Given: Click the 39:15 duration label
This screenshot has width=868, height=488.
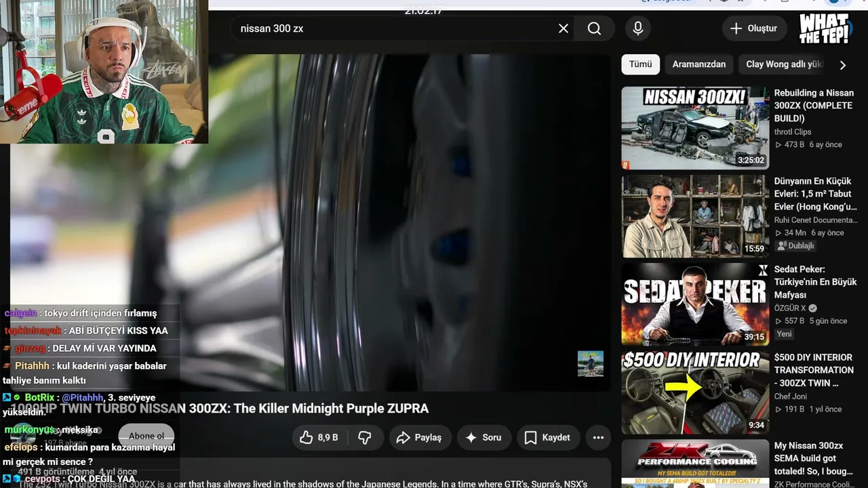Looking at the screenshot, I should [x=754, y=337].
